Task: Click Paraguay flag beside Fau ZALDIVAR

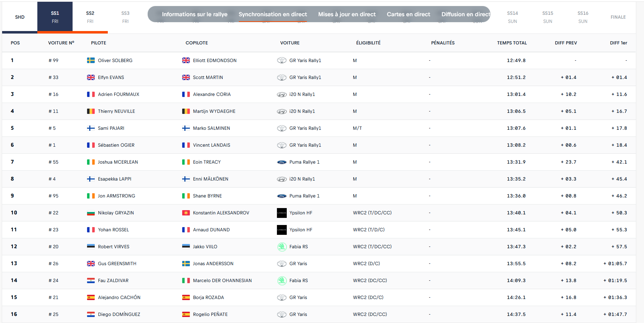Action: point(91,280)
